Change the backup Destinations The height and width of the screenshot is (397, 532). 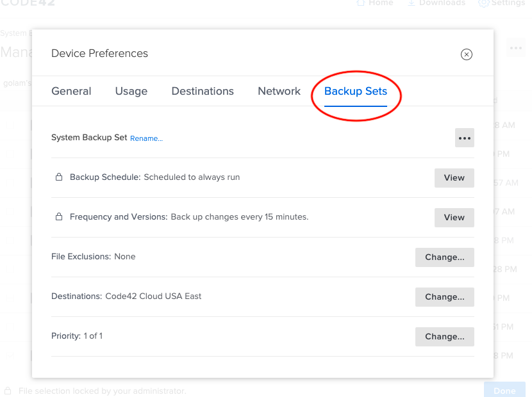click(x=445, y=296)
